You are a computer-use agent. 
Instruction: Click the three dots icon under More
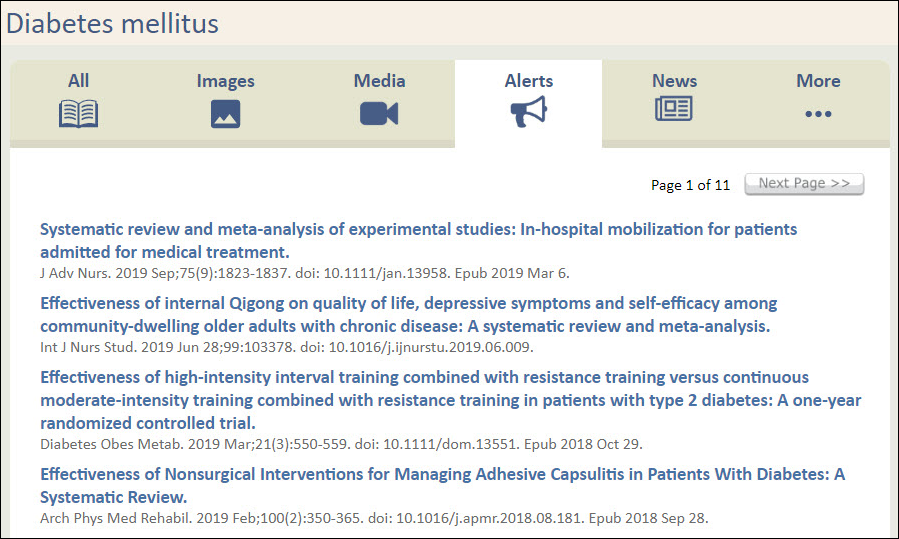(818, 114)
